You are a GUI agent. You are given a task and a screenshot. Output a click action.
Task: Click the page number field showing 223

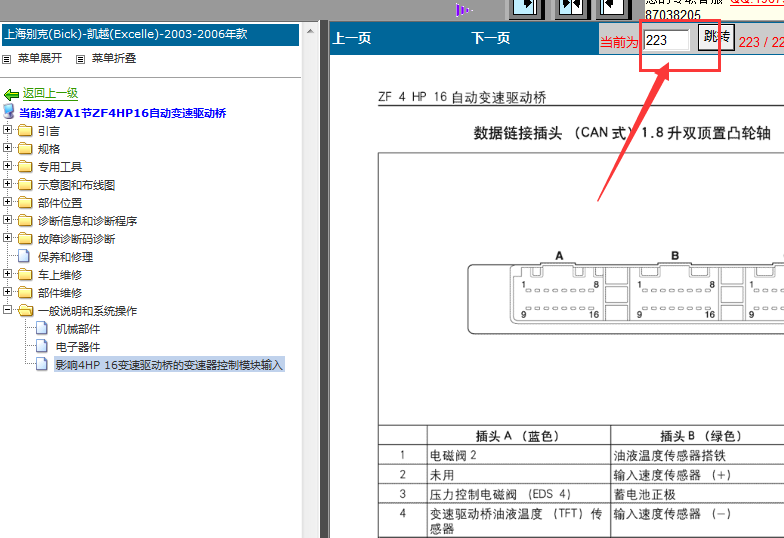tap(667, 40)
